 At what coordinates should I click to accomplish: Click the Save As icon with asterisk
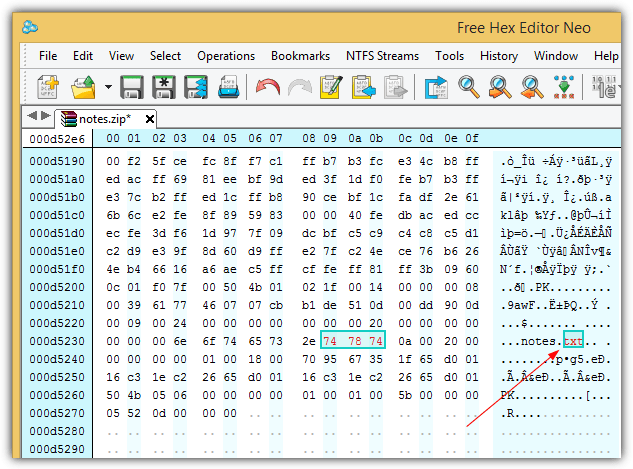pyautogui.click(x=163, y=87)
